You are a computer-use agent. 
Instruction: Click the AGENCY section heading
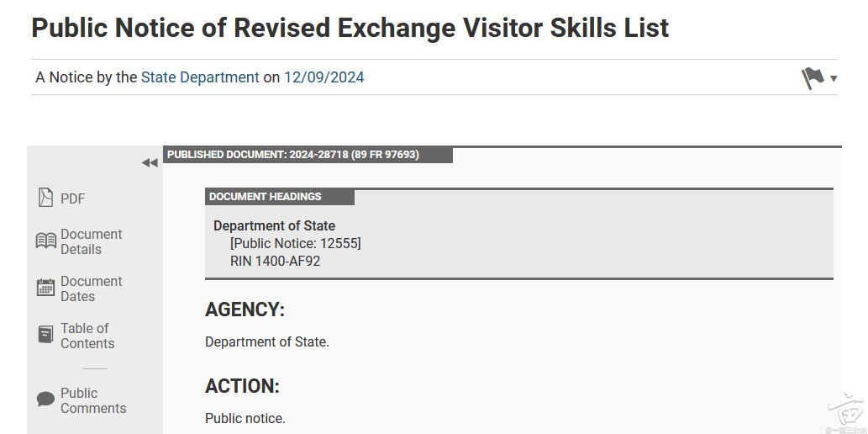click(x=245, y=310)
